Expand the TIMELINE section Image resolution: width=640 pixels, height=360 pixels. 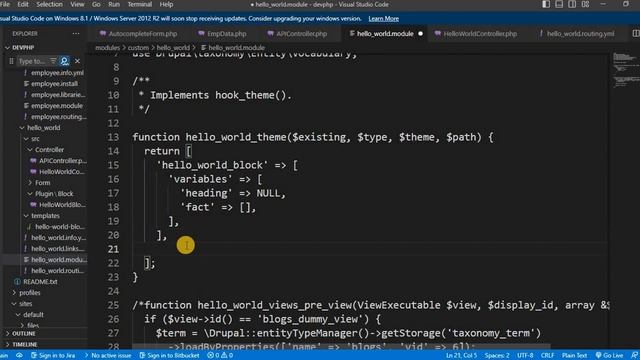24,344
